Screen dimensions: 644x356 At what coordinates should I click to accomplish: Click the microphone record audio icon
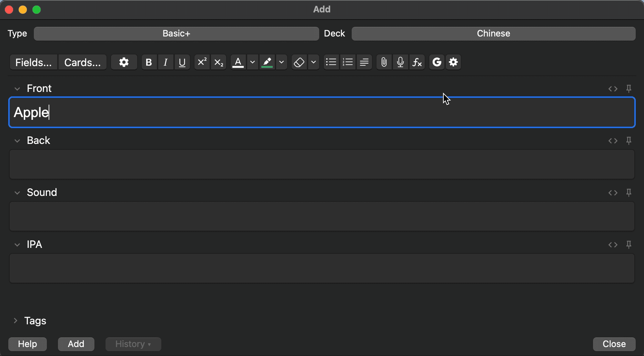(x=400, y=62)
